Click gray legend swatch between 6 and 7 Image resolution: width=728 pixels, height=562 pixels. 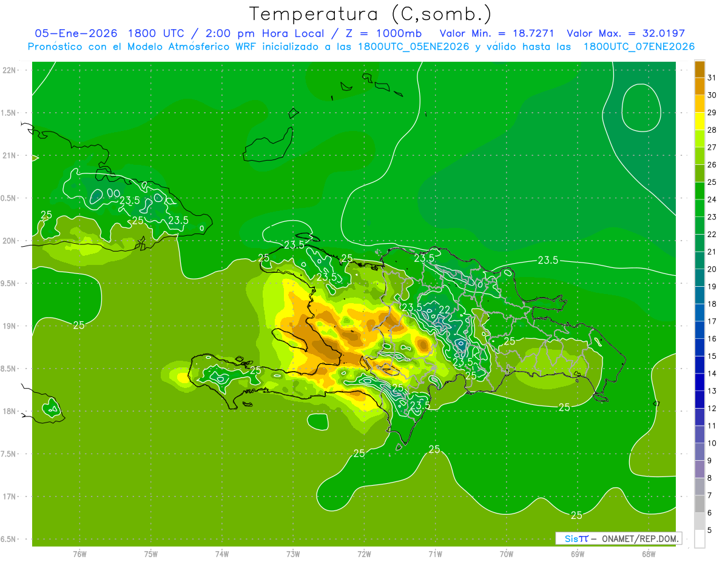699,504
